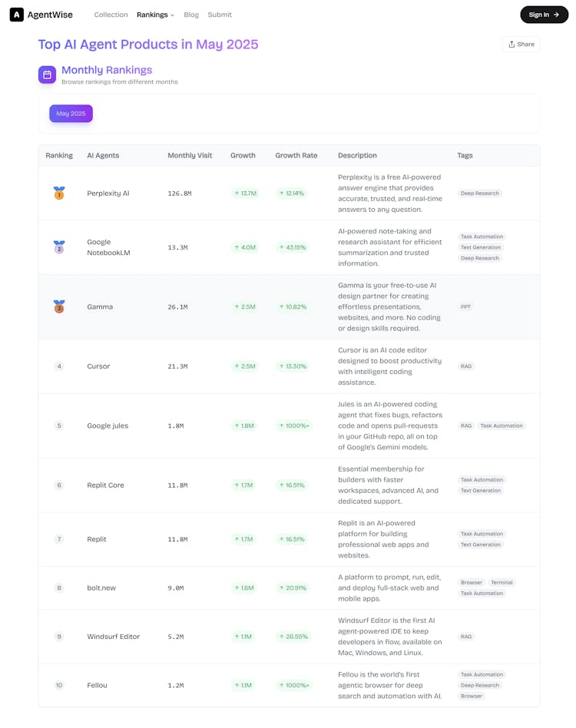
Task: Click the Growth Rate column header
Action: click(x=296, y=155)
